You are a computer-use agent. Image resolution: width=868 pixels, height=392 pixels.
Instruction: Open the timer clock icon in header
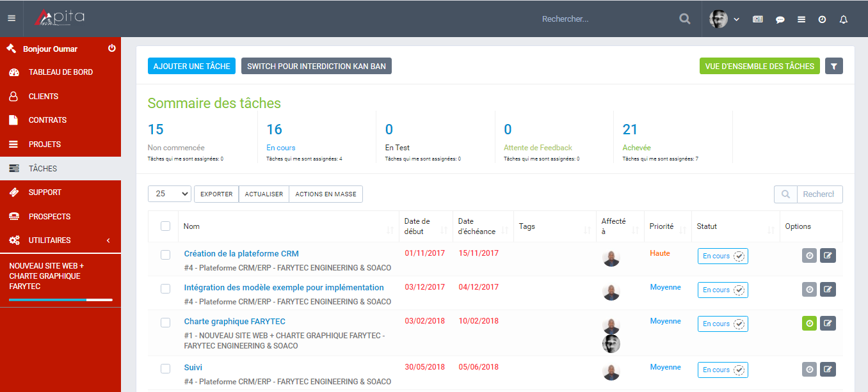(x=823, y=20)
